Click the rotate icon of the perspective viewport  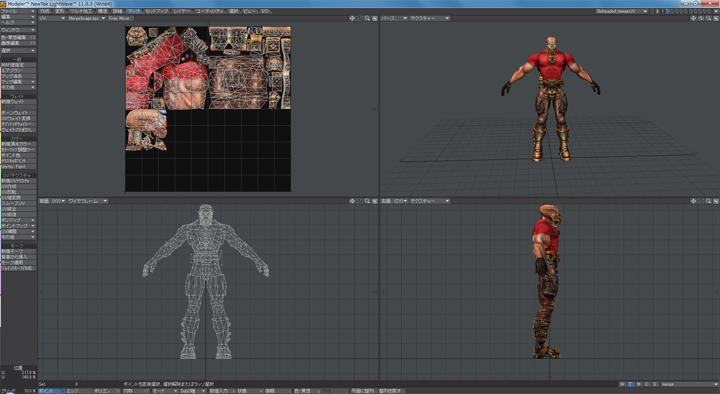click(x=701, y=18)
